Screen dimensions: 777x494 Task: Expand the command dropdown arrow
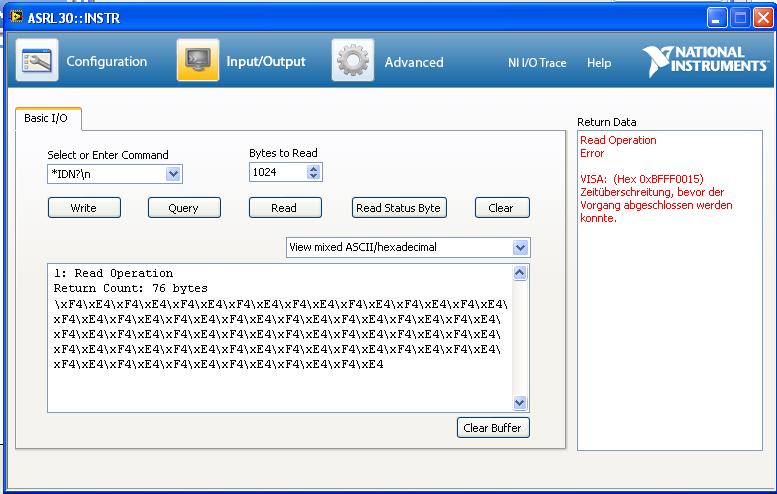pos(173,174)
